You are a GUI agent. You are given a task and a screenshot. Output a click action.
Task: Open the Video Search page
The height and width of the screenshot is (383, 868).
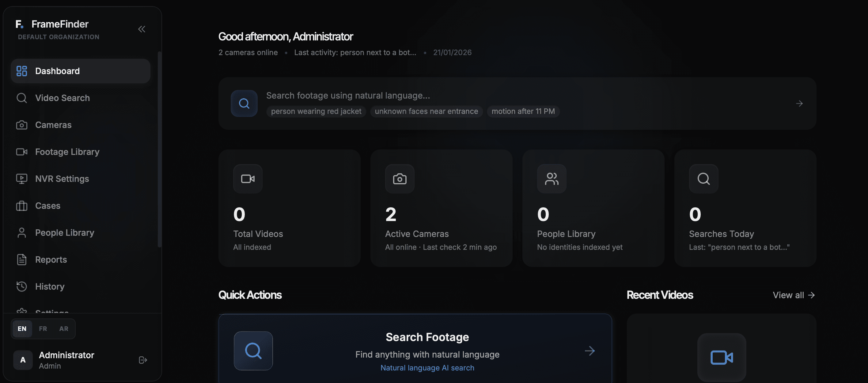click(x=62, y=98)
